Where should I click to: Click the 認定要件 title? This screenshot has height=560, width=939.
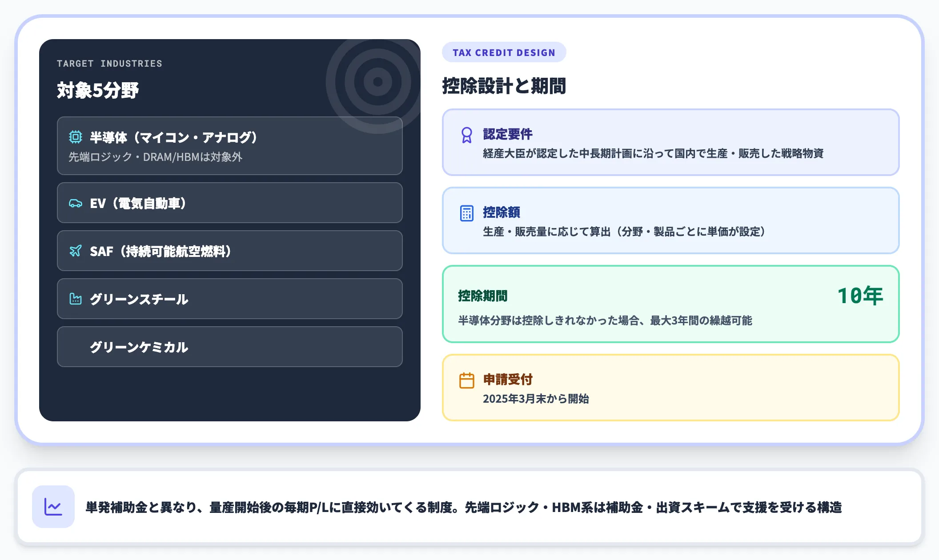508,134
